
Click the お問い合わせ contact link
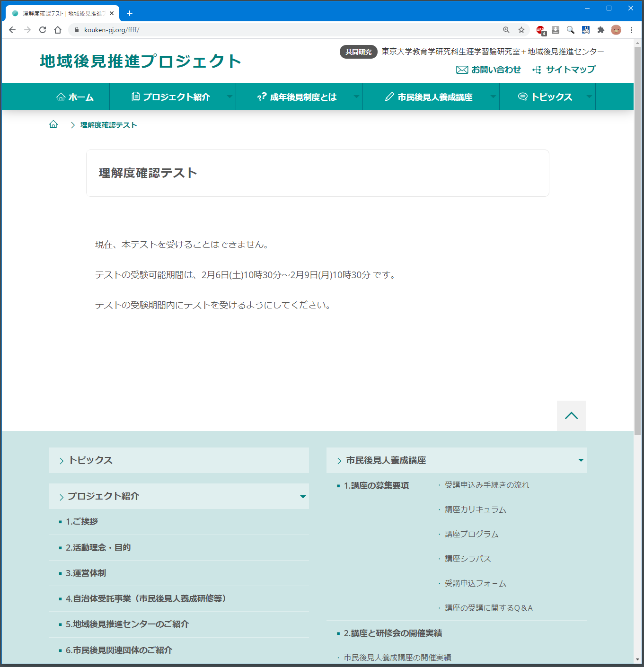(489, 70)
